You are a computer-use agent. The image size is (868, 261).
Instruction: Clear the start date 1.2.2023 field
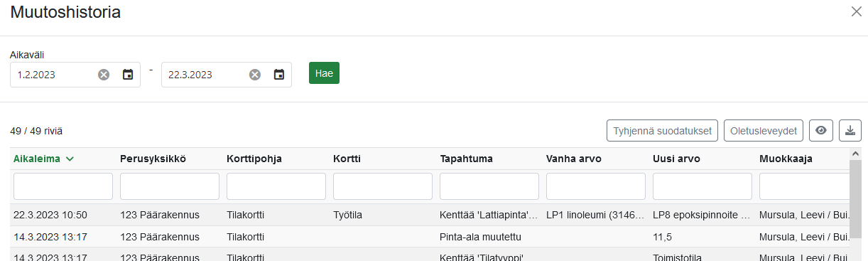[x=104, y=75]
